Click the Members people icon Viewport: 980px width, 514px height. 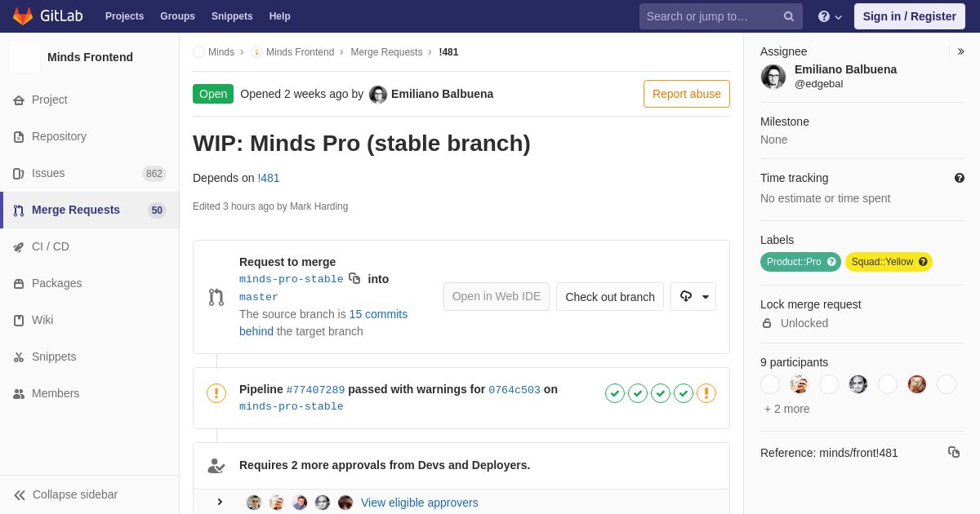19,394
